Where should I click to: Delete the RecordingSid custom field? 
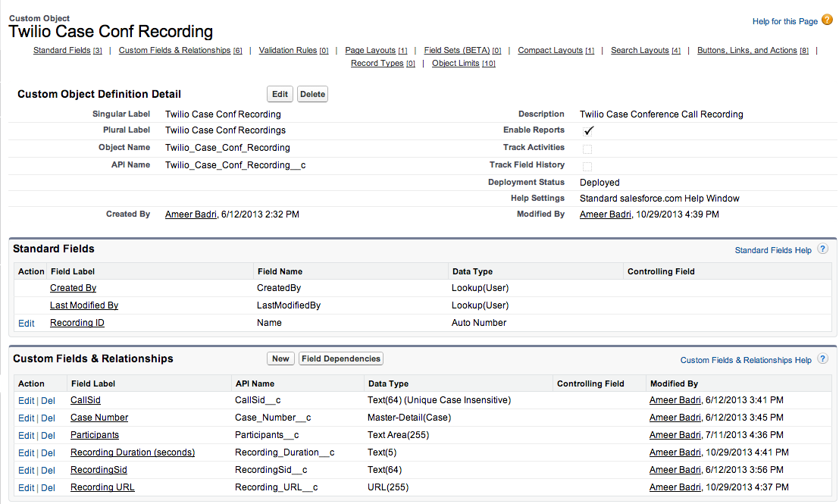[49, 471]
